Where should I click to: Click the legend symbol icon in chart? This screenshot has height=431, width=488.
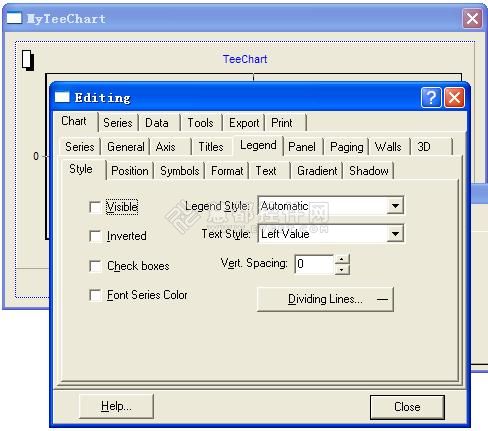tap(28, 60)
